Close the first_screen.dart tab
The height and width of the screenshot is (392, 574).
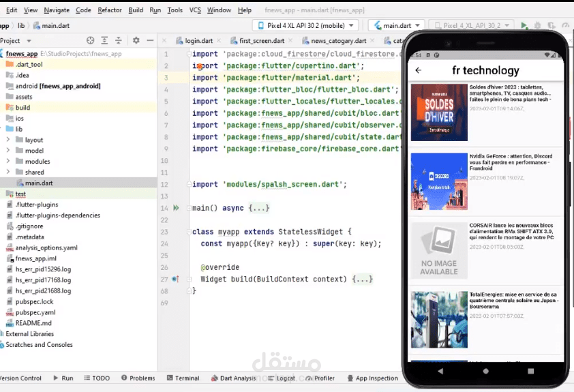click(x=290, y=41)
